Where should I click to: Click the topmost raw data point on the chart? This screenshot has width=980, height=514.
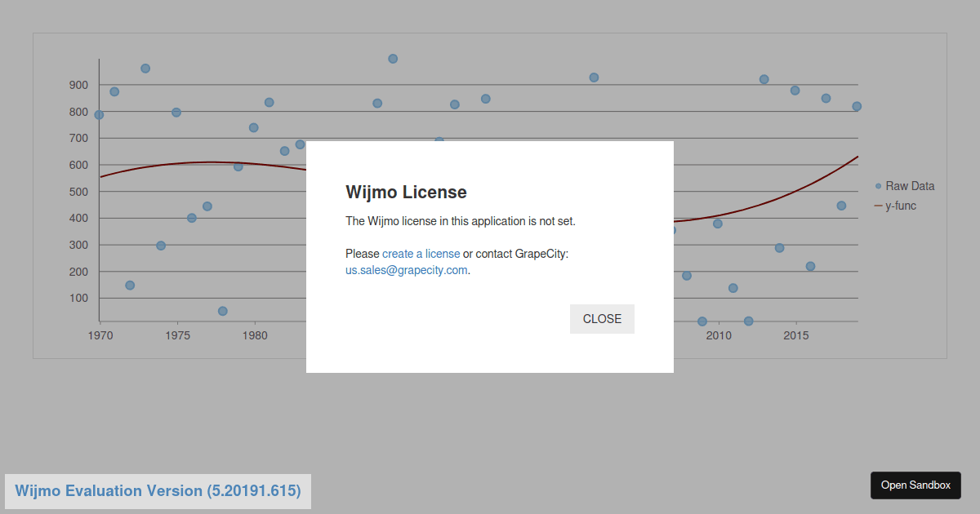[x=393, y=59]
